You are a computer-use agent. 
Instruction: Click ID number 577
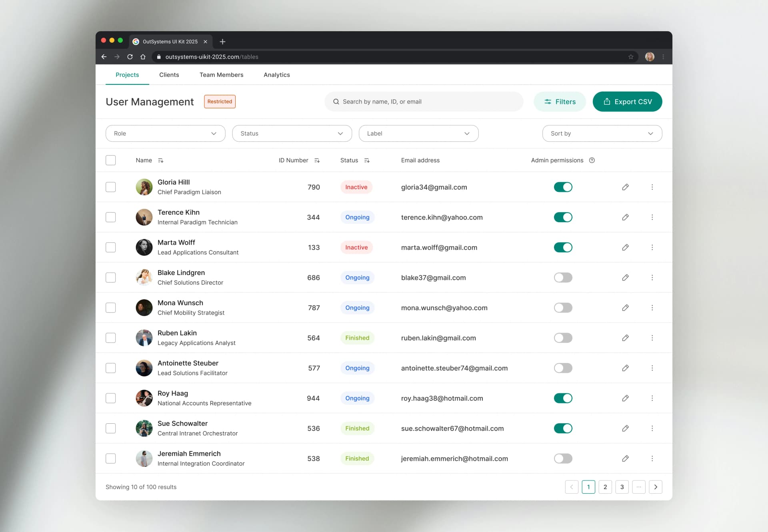[x=314, y=368]
